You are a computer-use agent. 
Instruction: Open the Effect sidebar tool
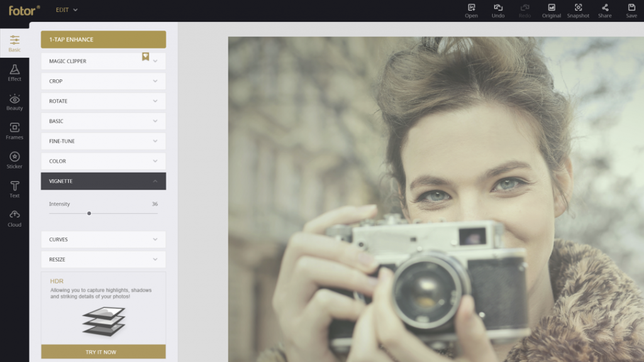14,73
